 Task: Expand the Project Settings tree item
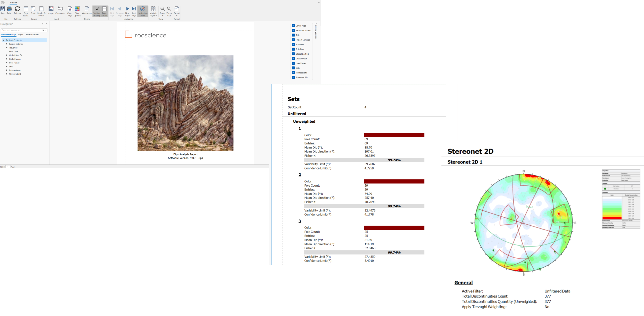click(7, 44)
